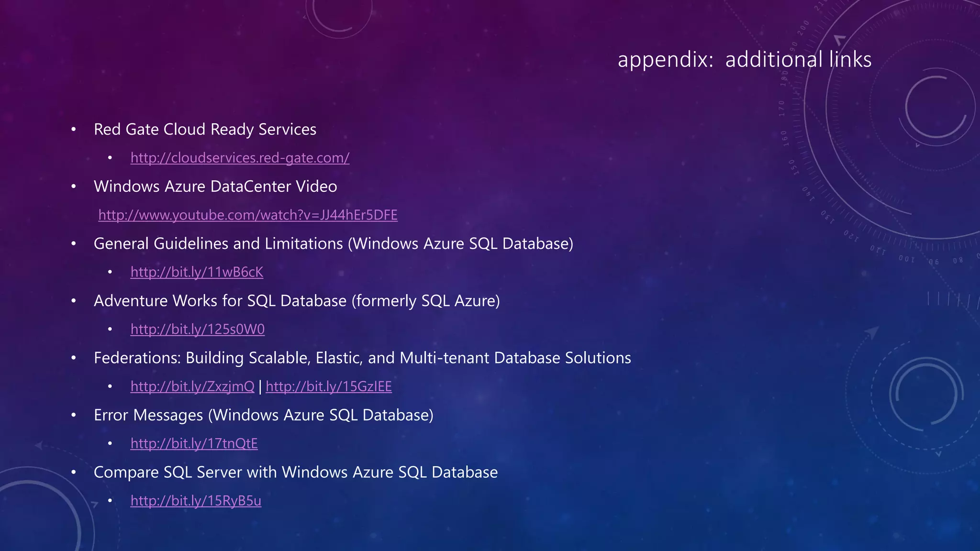Open the YouTube JJ44hEr5DFE video link
This screenshot has height=551, width=980.
tap(248, 215)
